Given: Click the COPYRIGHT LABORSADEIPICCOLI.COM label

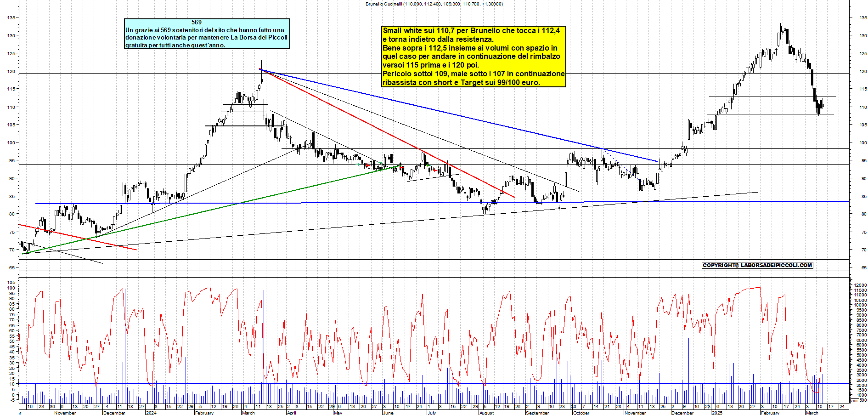Looking at the screenshot, I should point(757,265).
